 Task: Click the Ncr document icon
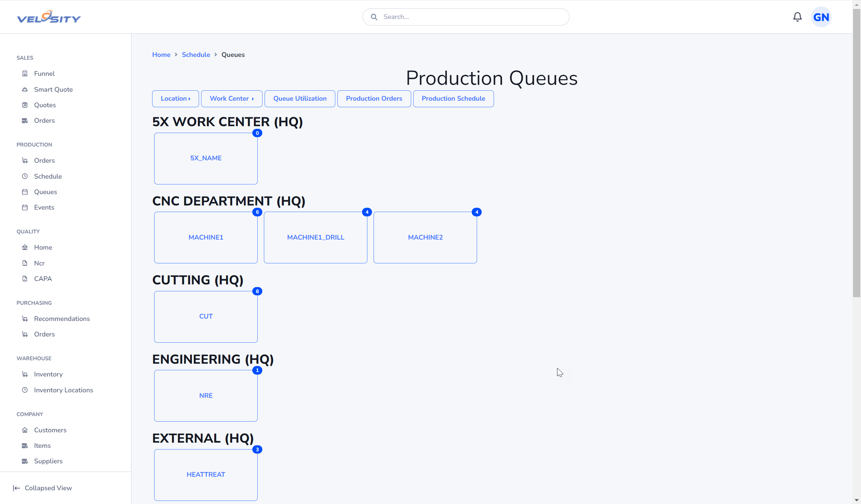pyautogui.click(x=25, y=263)
